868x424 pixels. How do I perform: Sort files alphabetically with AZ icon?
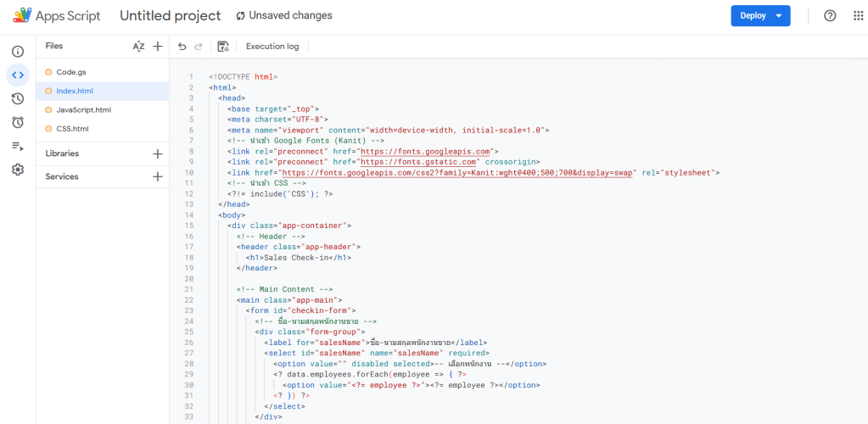138,47
